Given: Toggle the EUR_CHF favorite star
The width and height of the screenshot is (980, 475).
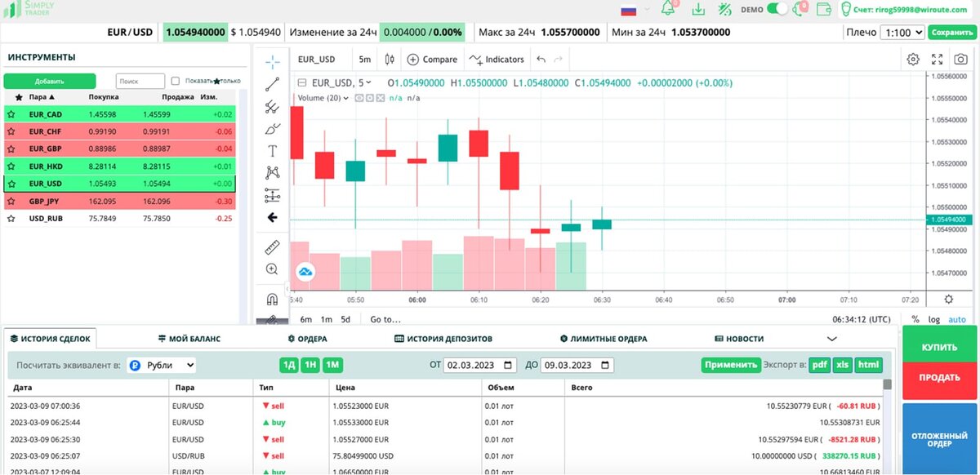Looking at the screenshot, I should 11,132.
